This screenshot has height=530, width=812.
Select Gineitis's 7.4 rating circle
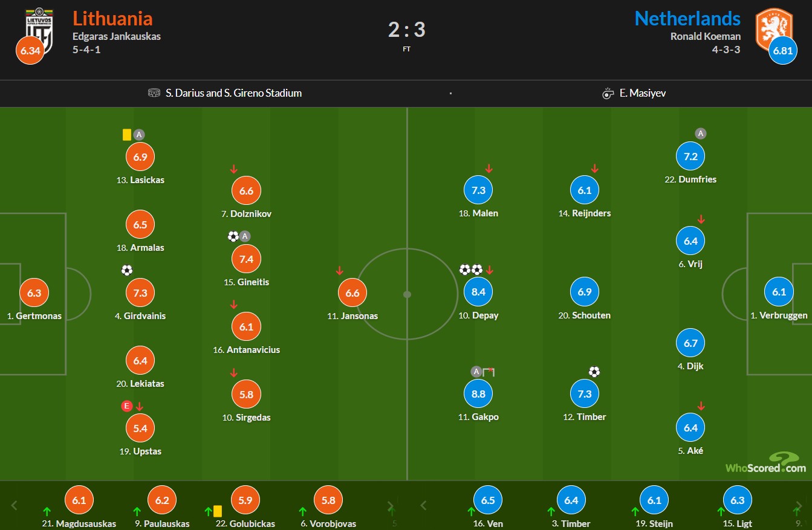(x=246, y=259)
